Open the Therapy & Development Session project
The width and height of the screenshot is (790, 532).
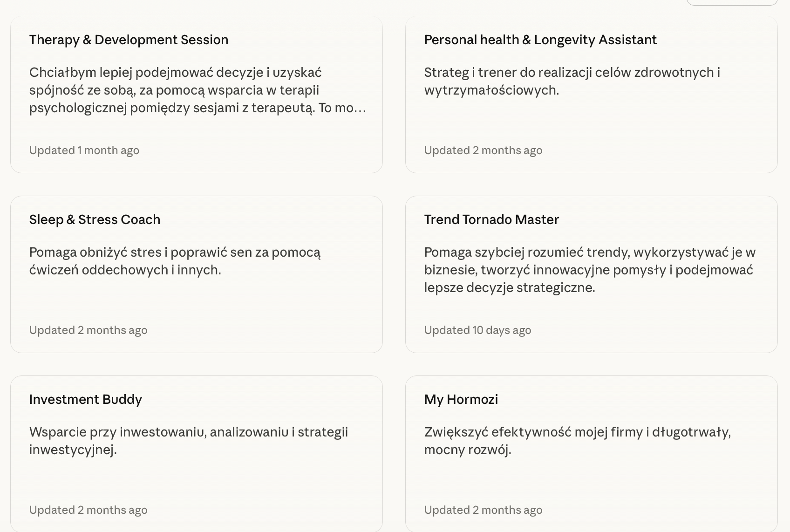[129, 40]
